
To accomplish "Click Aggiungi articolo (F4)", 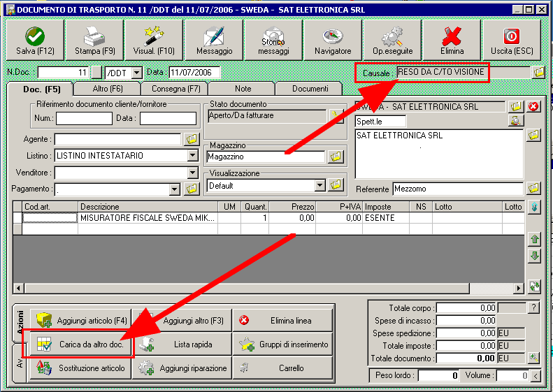I will pyautogui.click(x=81, y=321).
